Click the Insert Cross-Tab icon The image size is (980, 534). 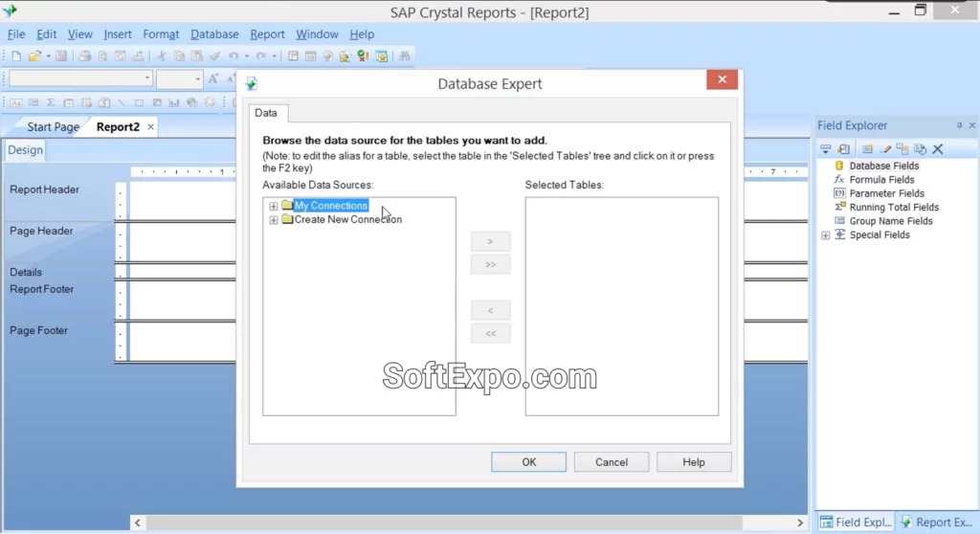pos(68,102)
